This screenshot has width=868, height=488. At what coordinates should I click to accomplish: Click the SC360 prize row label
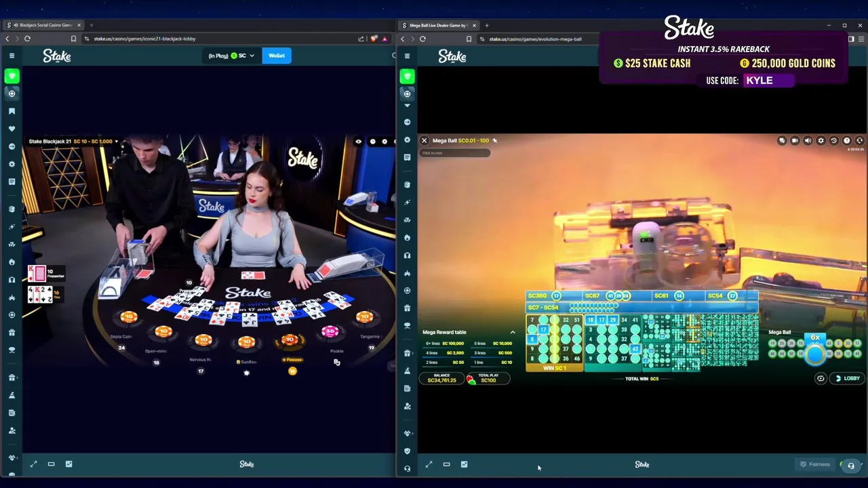(537, 296)
